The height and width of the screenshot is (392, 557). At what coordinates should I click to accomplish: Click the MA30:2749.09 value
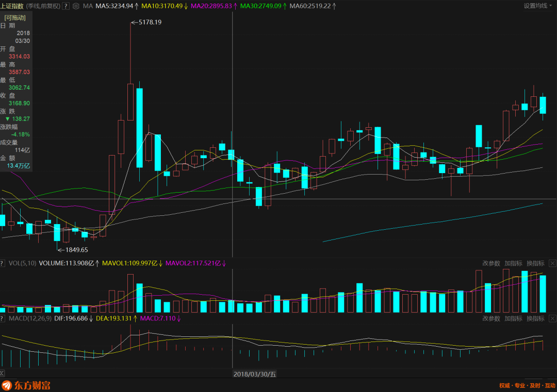pyautogui.click(x=261, y=6)
